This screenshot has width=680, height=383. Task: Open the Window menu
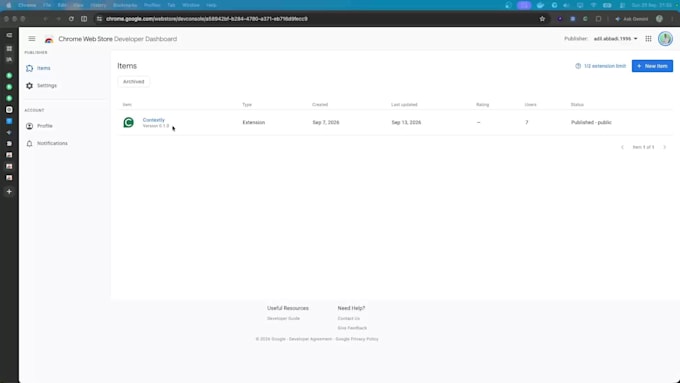tap(191, 5)
